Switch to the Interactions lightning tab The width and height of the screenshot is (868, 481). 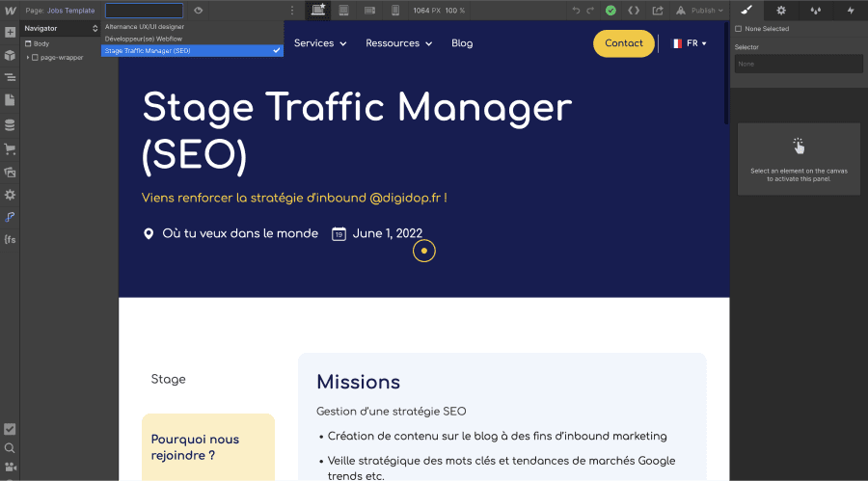(851, 10)
